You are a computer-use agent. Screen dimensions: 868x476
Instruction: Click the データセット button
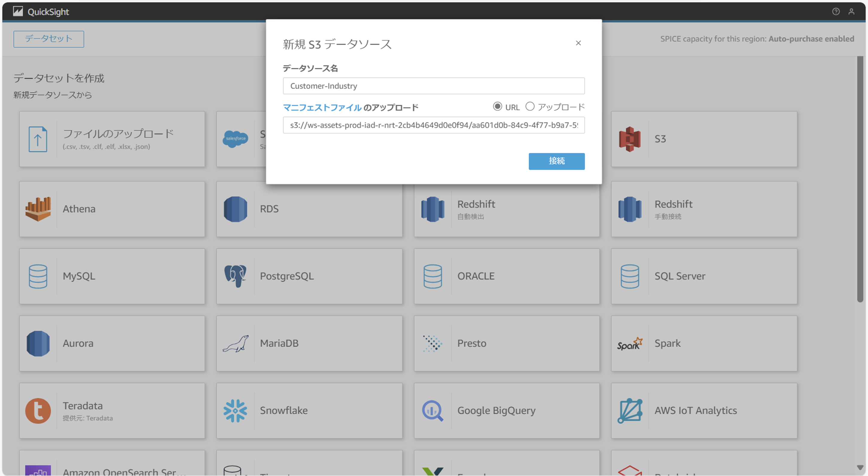pos(49,39)
